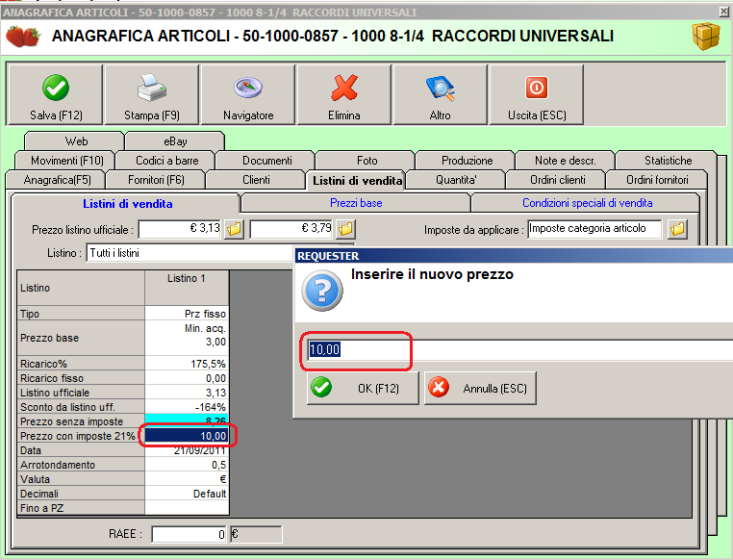Click the Salva (F12) save button

tap(56, 95)
